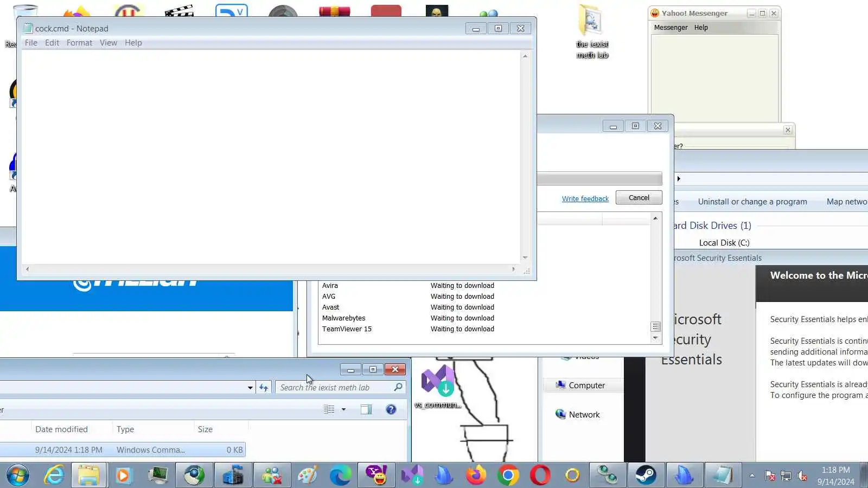Screen dimensions: 868x488
Task: Click inside the Notepad text area
Action: 271,157
